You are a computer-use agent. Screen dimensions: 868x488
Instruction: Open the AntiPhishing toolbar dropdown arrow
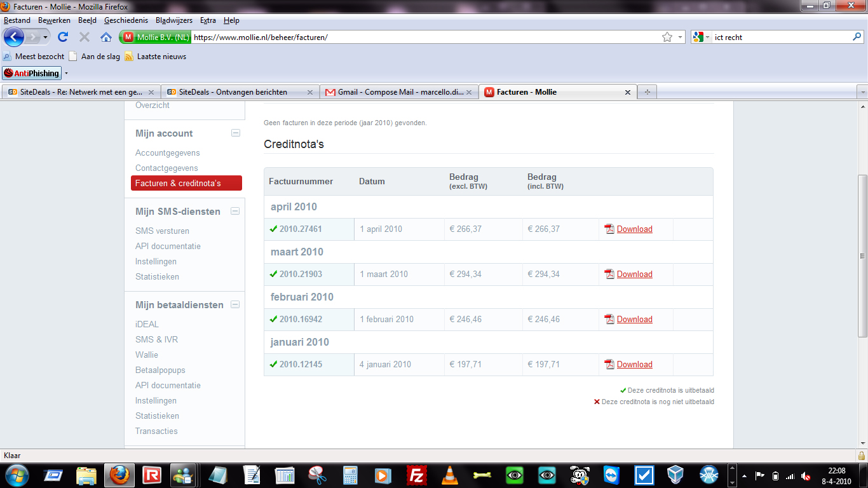(66, 73)
